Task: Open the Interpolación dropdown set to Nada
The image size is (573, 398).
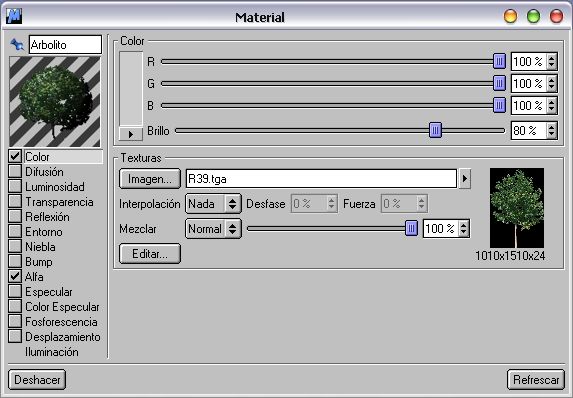Action: [x=213, y=204]
